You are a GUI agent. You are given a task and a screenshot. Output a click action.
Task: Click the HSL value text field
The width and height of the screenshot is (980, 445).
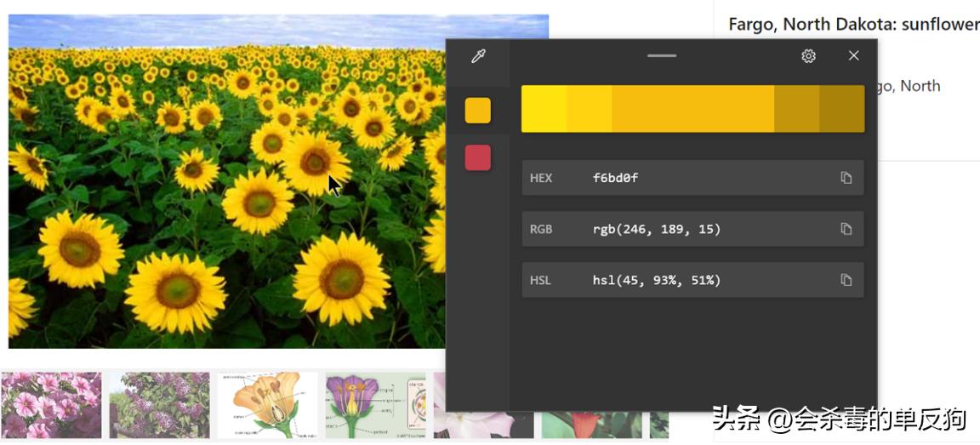tap(692, 280)
